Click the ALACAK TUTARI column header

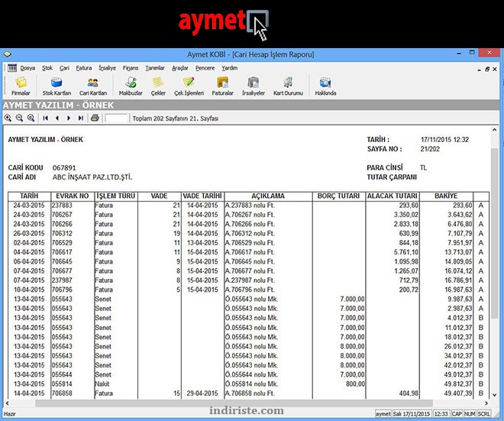(x=393, y=196)
